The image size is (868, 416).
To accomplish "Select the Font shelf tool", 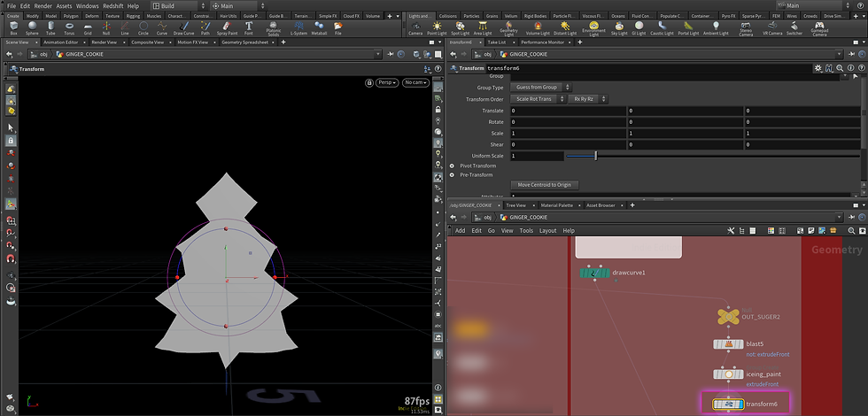I will [x=249, y=28].
